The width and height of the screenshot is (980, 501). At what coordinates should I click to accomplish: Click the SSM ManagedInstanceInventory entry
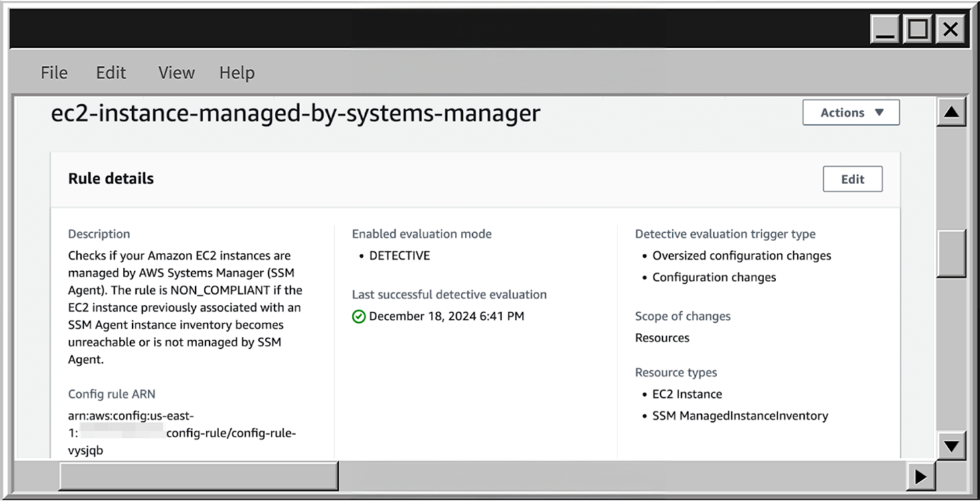(740, 416)
